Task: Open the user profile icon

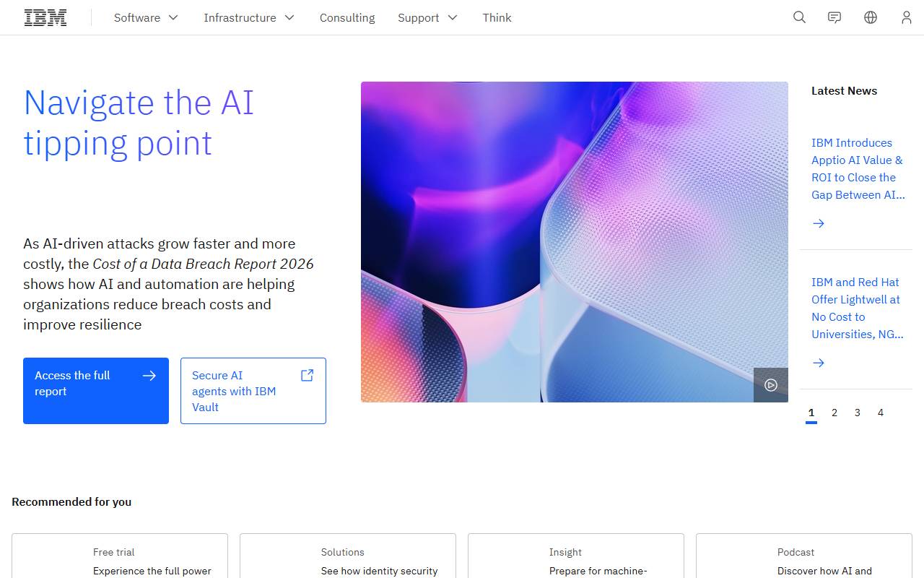Action: (906, 17)
